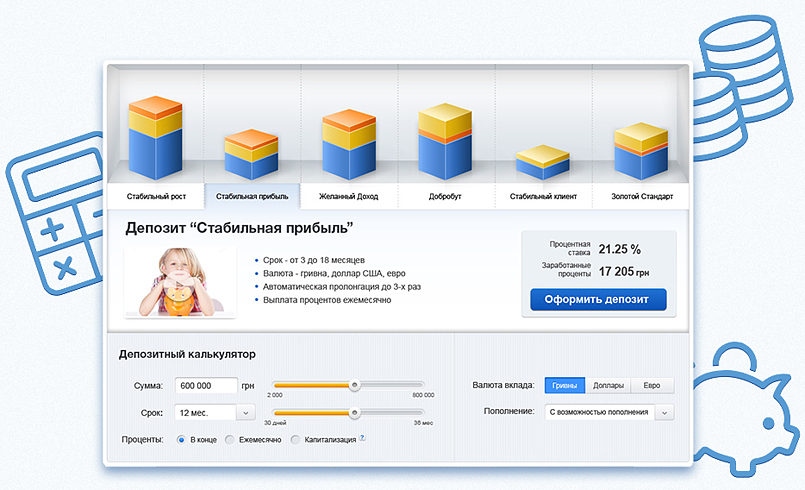Viewport: 805px width, 490px height.
Task: Select the Желанный Доход stacked cube chart
Action: pyautogui.click(x=349, y=144)
